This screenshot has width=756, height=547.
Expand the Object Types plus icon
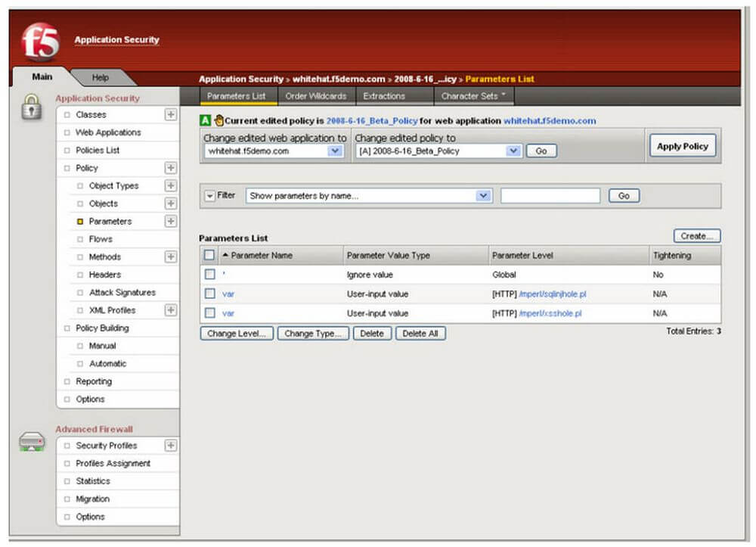pos(171,185)
